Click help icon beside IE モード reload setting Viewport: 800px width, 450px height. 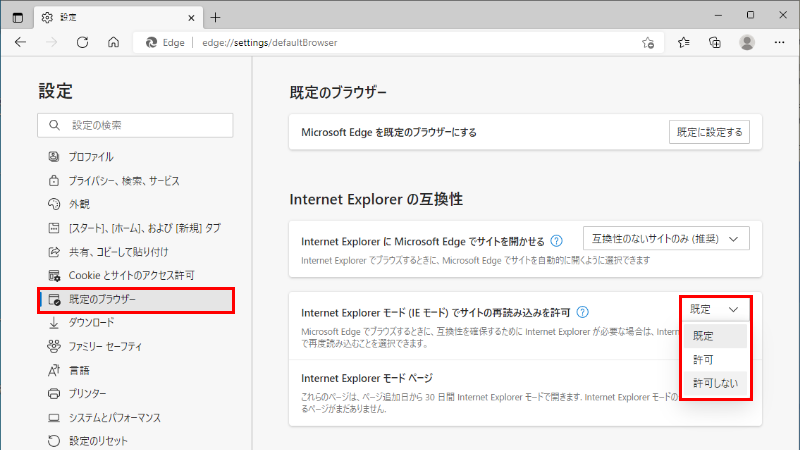[x=582, y=312]
